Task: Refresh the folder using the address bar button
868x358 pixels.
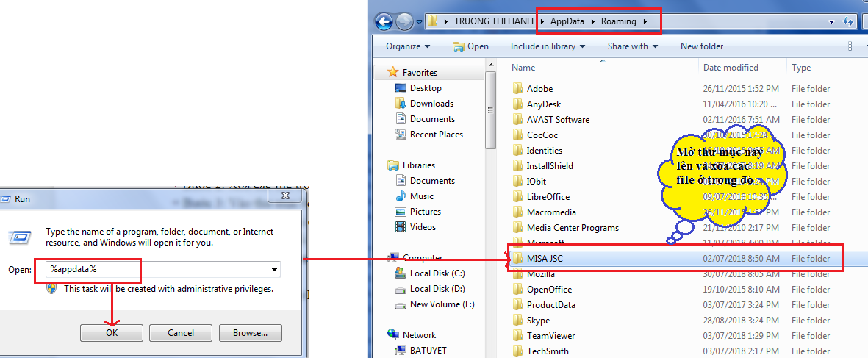Action: pyautogui.click(x=848, y=22)
